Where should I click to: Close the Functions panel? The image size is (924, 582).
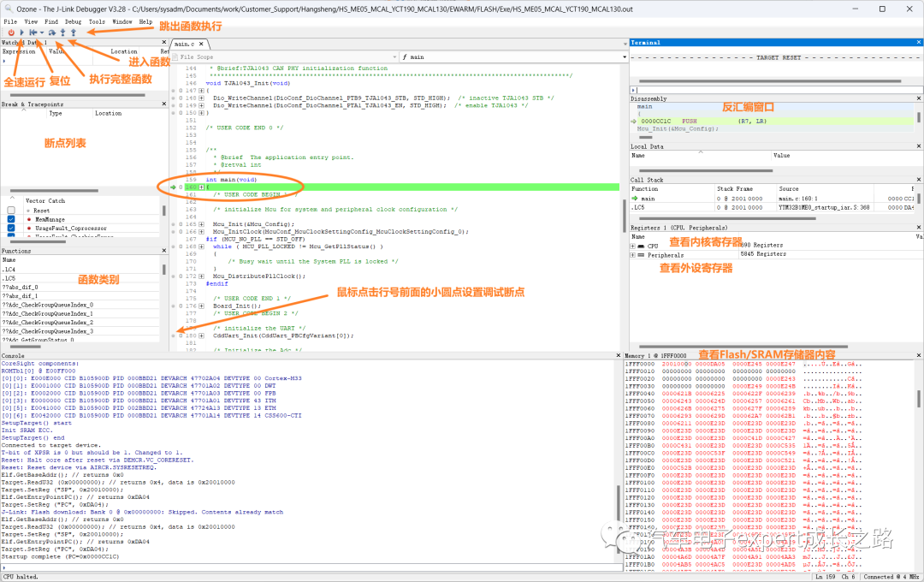(164, 251)
